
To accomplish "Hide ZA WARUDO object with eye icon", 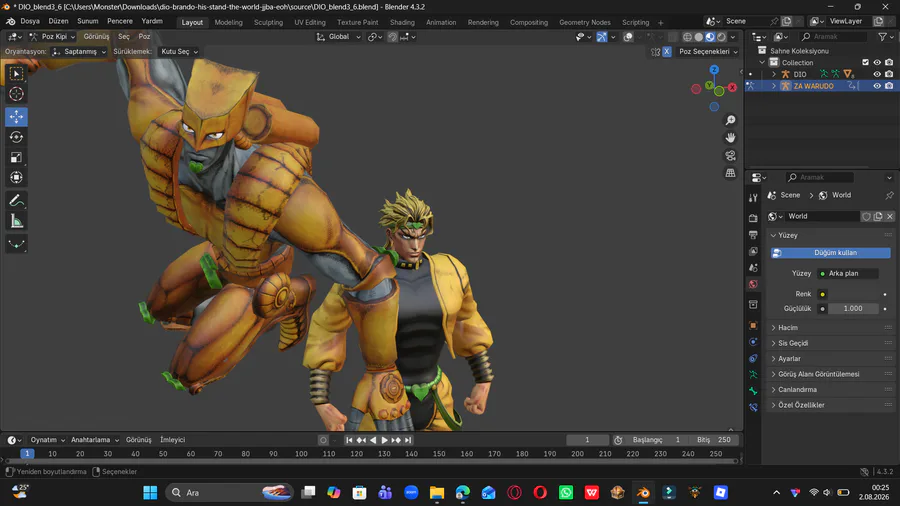I will 877,86.
